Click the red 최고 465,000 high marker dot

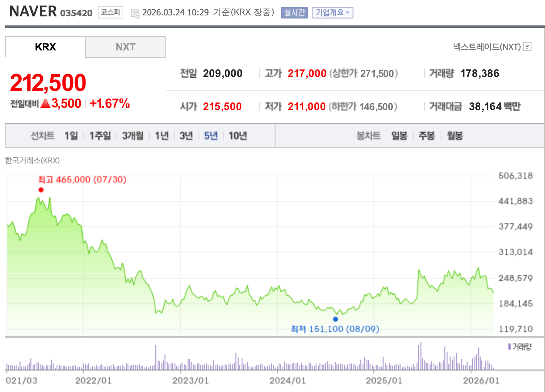[41, 189]
